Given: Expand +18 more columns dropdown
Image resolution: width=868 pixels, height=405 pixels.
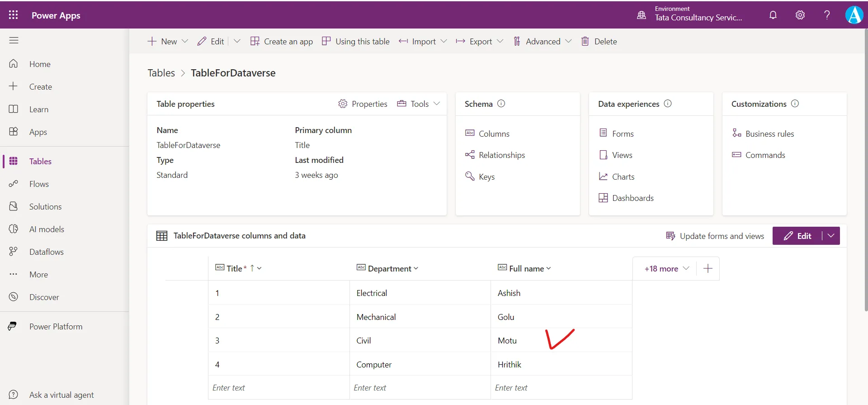Looking at the screenshot, I should click(x=667, y=268).
